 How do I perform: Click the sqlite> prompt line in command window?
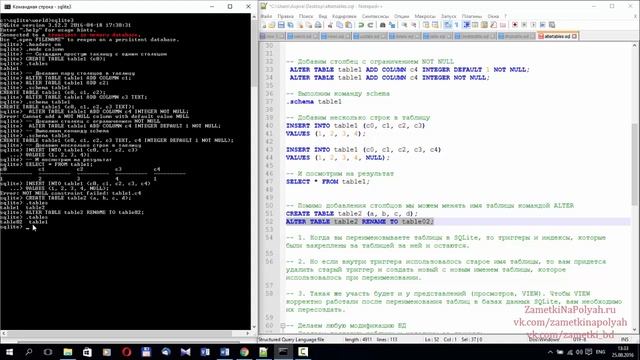pyautogui.click(x=15, y=227)
